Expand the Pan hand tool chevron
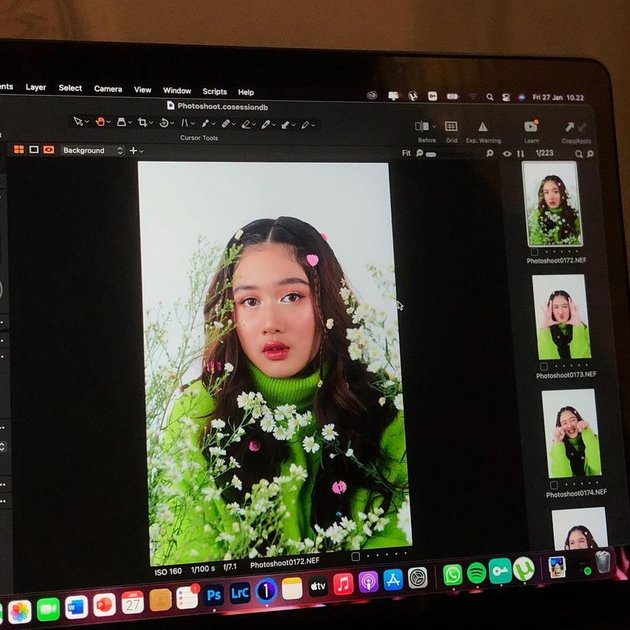 coord(109,122)
